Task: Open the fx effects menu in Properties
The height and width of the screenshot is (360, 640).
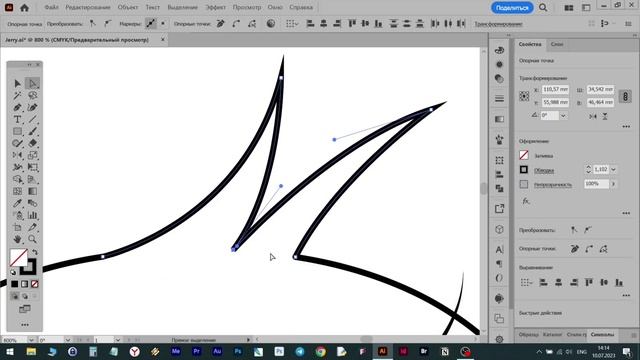Action: [526, 201]
